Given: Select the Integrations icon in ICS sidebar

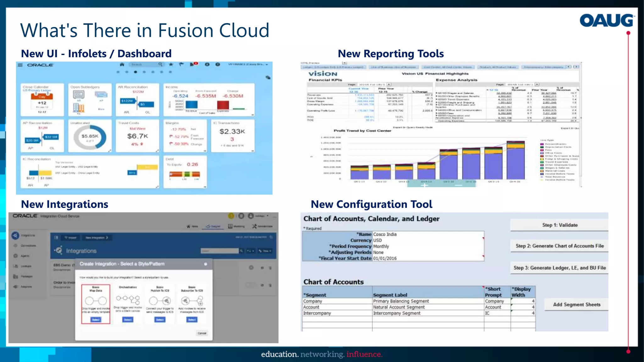Looking at the screenshot, I should click(15, 235).
